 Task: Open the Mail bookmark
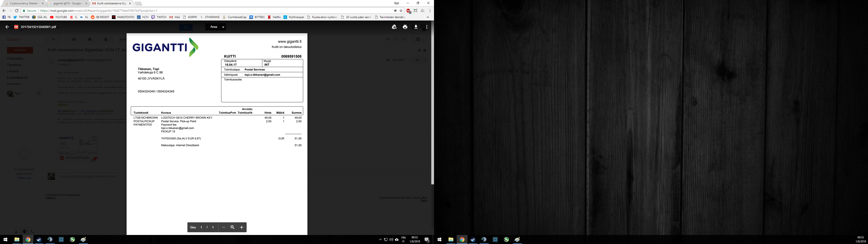(x=175, y=17)
